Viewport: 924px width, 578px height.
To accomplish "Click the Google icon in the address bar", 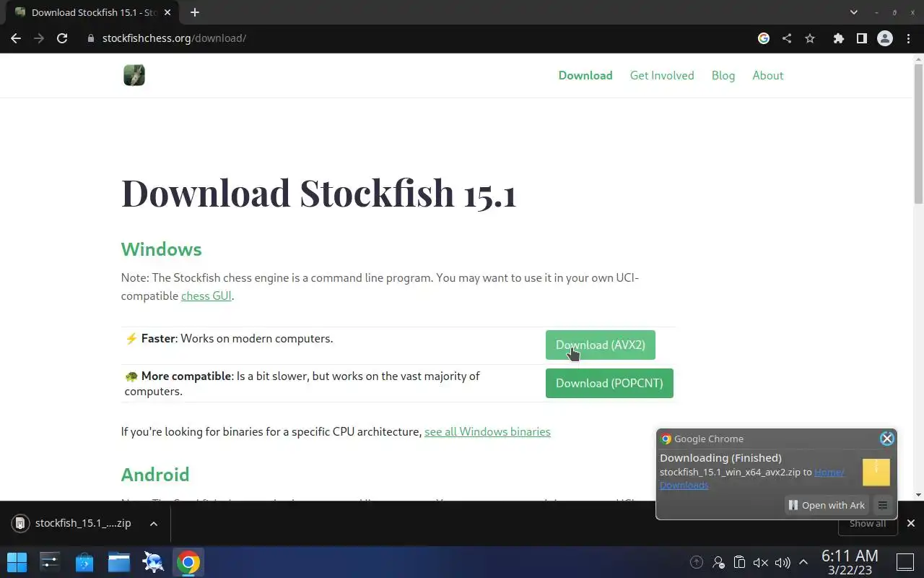I will coord(764,38).
